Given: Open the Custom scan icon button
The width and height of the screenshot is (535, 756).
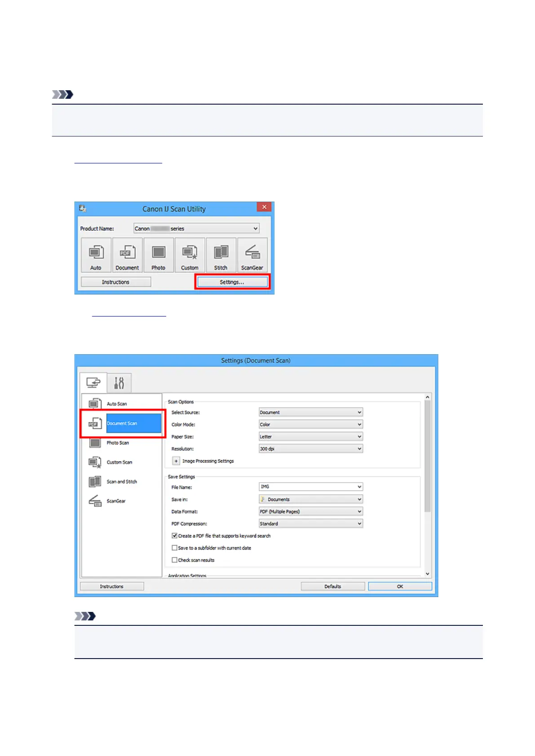Looking at the screenshot, I should tap(190, 255).
